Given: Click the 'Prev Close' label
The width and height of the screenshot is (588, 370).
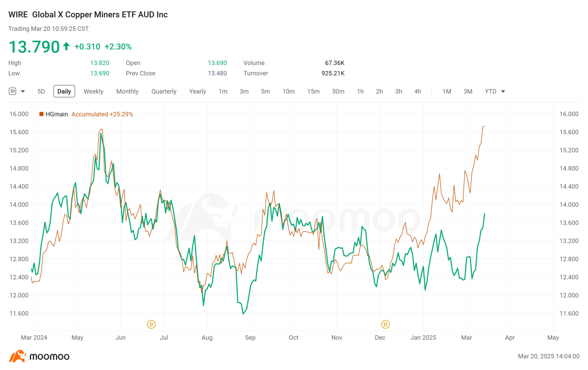Looking at the screenshot, I should pyautogui.click(x=140, y=73).
